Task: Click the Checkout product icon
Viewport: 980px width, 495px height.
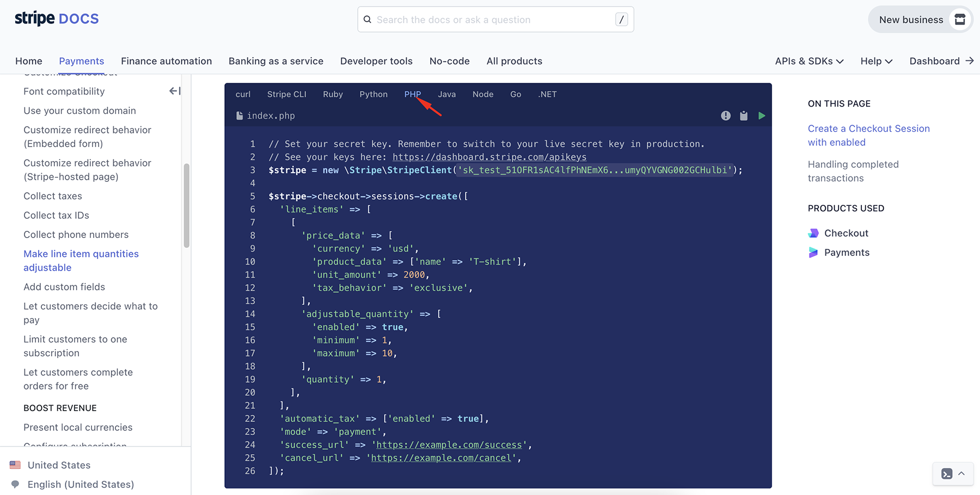Action: (x=813, y=233)
